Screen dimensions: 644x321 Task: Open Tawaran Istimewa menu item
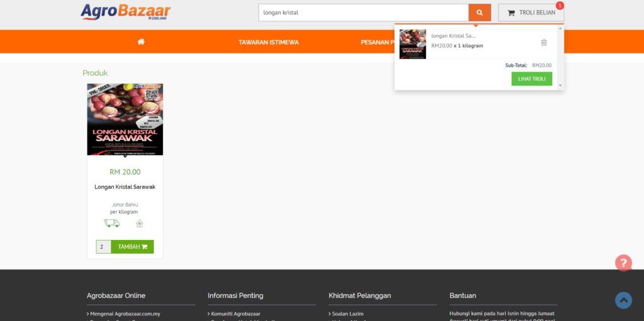[x=269, y=42]
